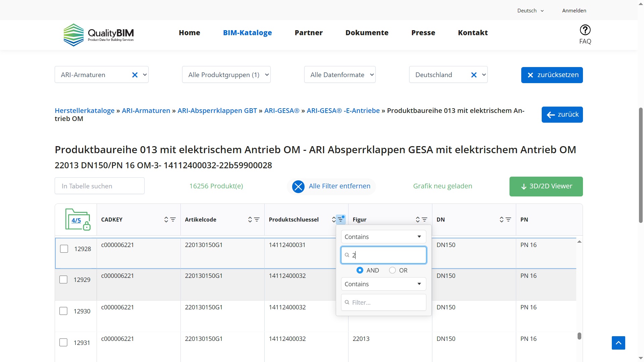Open the ARI-Armaturen manufacturer dropdown
This screenshot has width=644, height=362.
[102, 75]
